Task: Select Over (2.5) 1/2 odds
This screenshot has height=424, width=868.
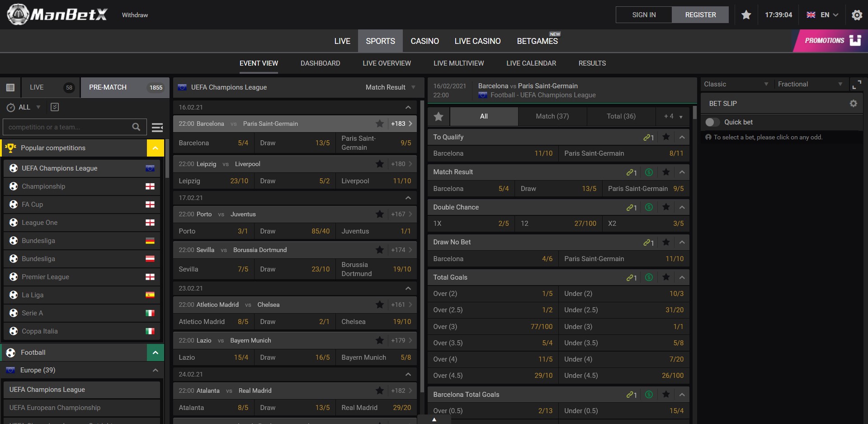Action: (493, 310)
